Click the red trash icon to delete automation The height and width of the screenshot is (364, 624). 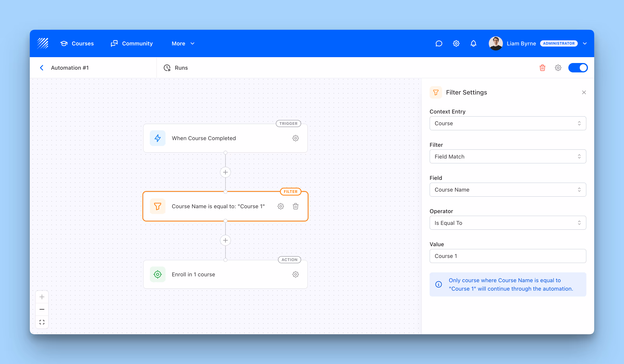click(x=542, y=68)
